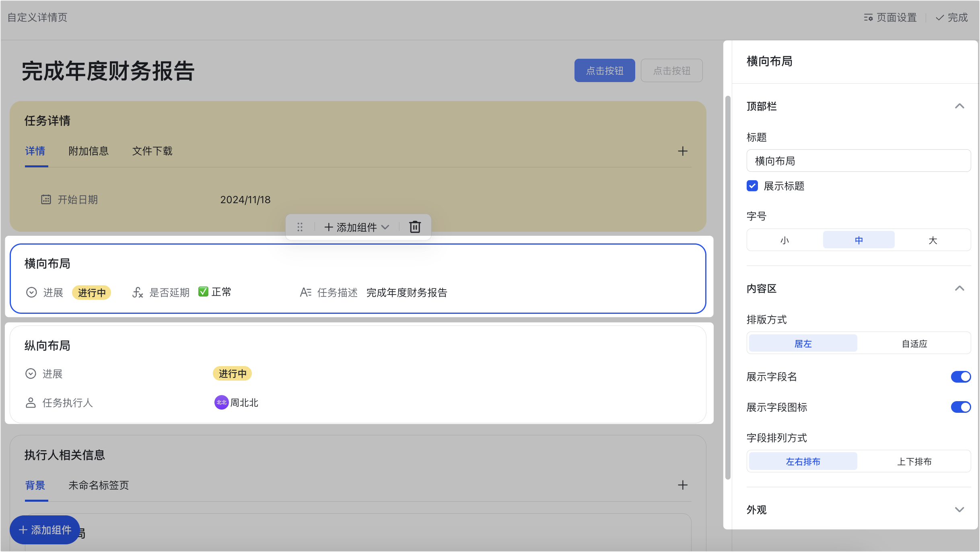Click the blue 点击按钮 button

point(605,71)
